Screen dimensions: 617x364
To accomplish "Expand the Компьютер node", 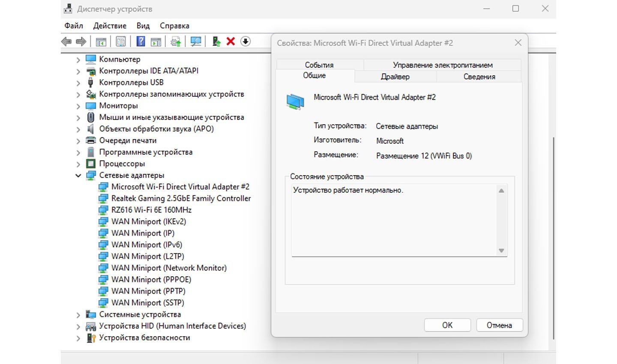I will coord(78,60).
